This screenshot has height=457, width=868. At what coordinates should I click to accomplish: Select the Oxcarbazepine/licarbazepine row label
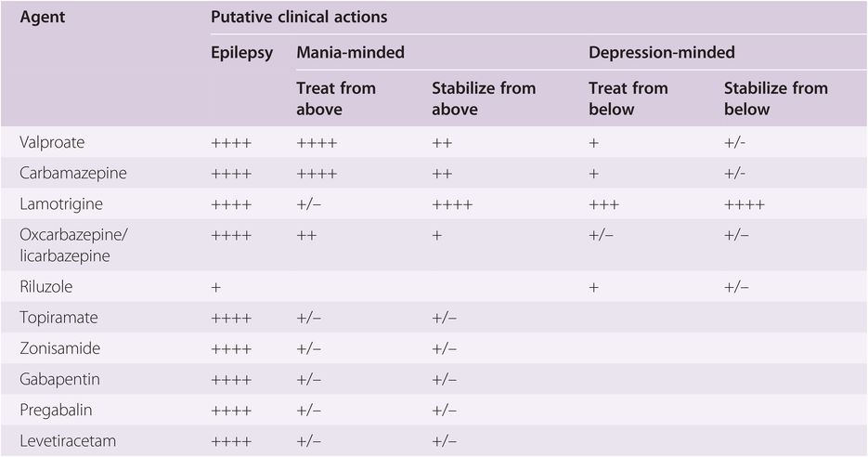[74, 245]
